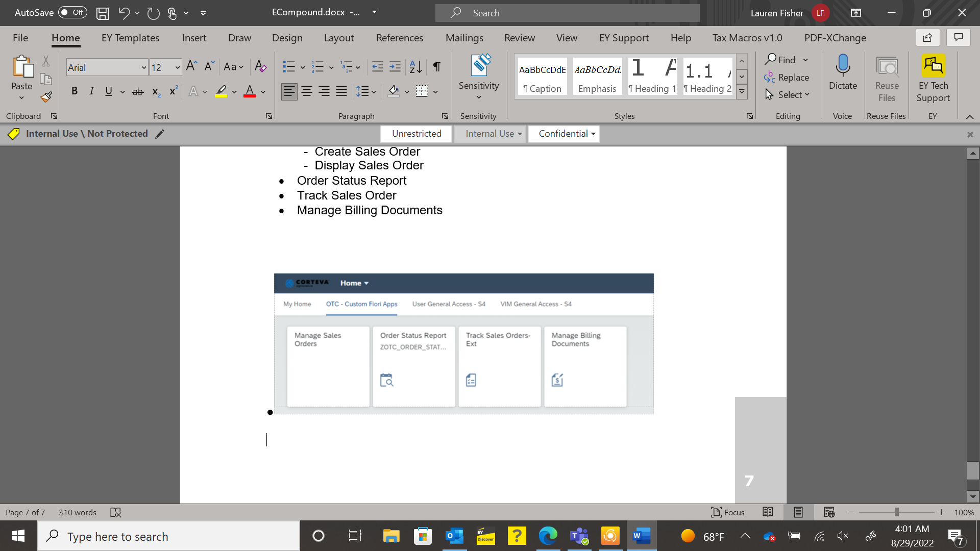Toggle Bold formatting
The image size is (980, 551).
point(75,91)
